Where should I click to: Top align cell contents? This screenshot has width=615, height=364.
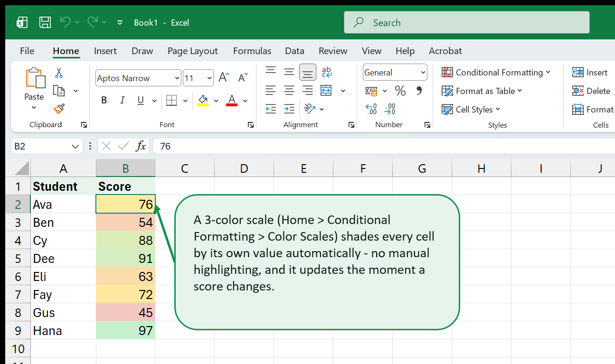(271, 72)
